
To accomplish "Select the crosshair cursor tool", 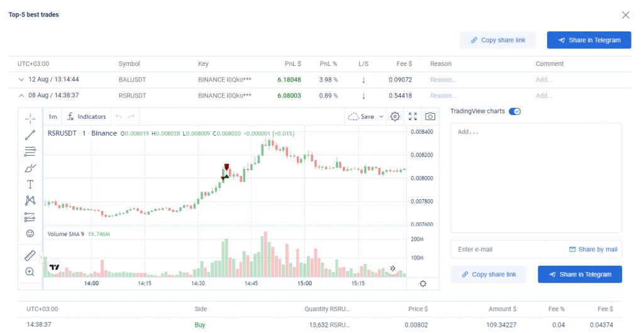I will [x=30, y=118].
